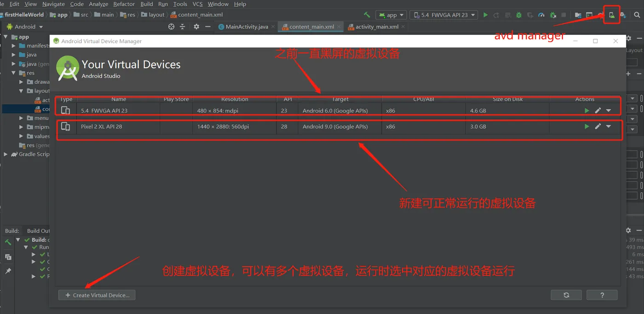This screenshot has height=314, width=644.
Task: Open more actions for Pixel 2 XL device
Action: pos(609,126)
